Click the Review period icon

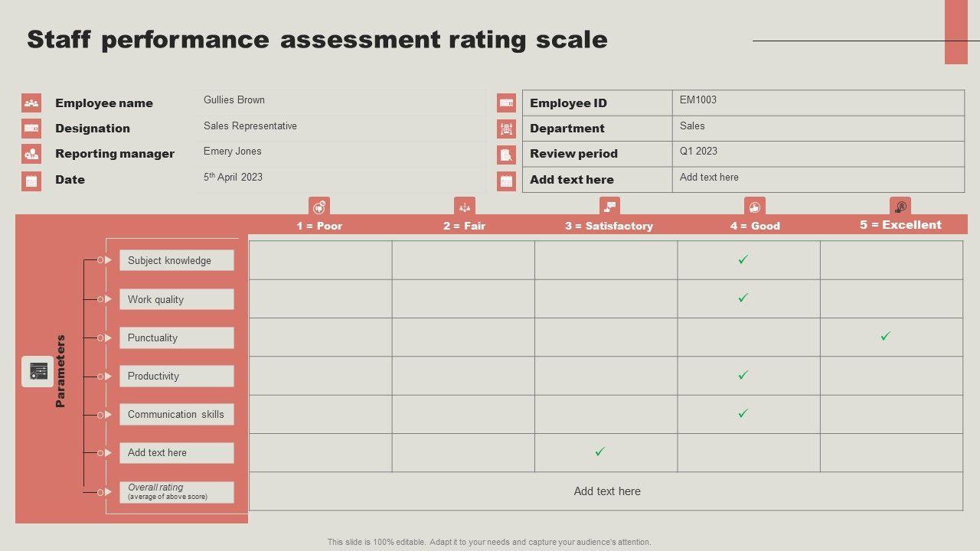[506, 155]
